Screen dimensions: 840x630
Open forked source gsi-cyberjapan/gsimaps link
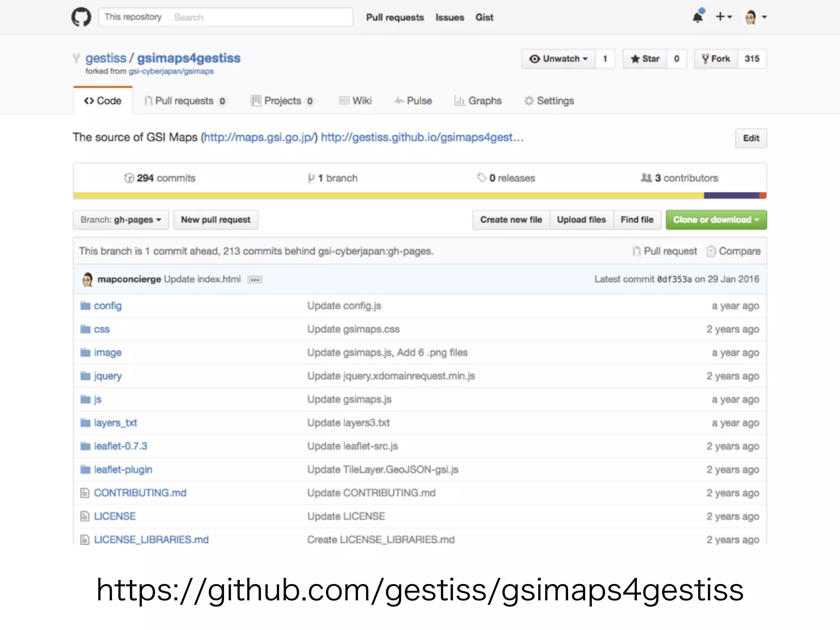171,71
